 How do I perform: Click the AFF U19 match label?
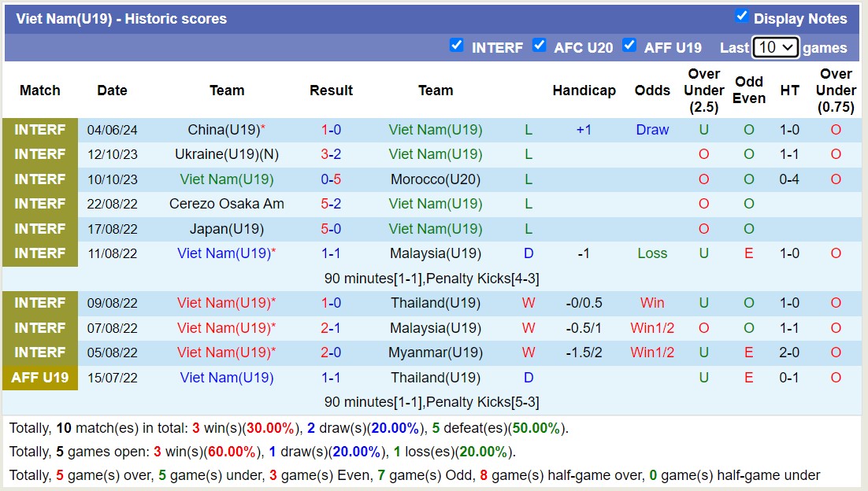[x=40, y=378]
